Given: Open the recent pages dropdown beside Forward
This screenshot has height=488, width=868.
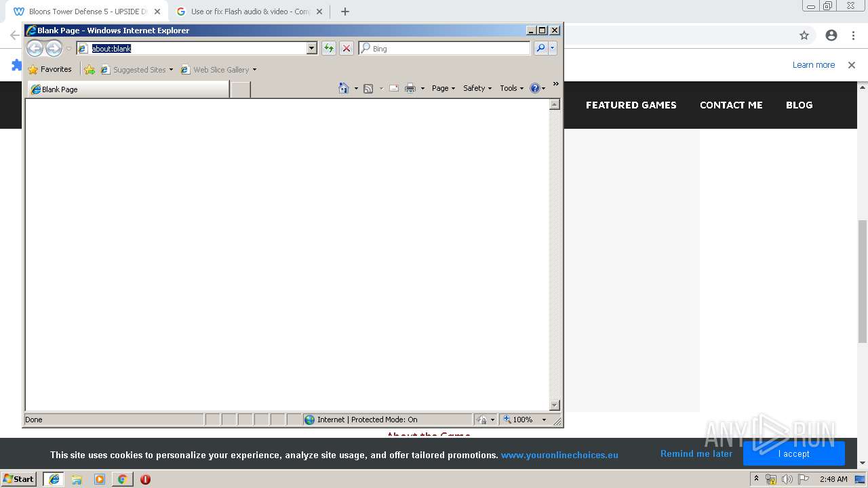Looking at the screenshot, I should pos(68,49).
